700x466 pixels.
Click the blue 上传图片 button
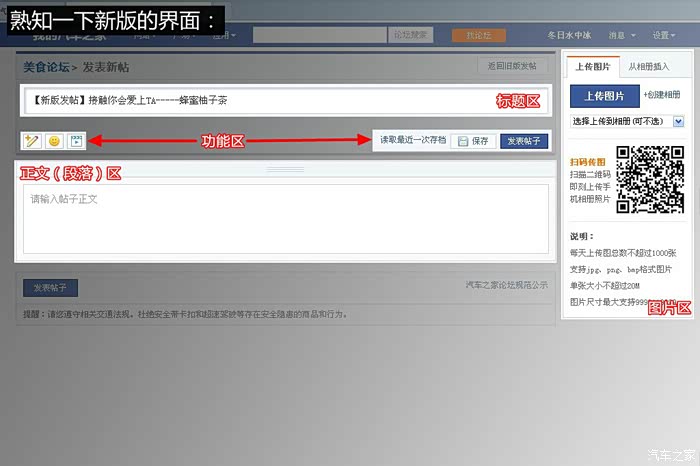(604, 96)
